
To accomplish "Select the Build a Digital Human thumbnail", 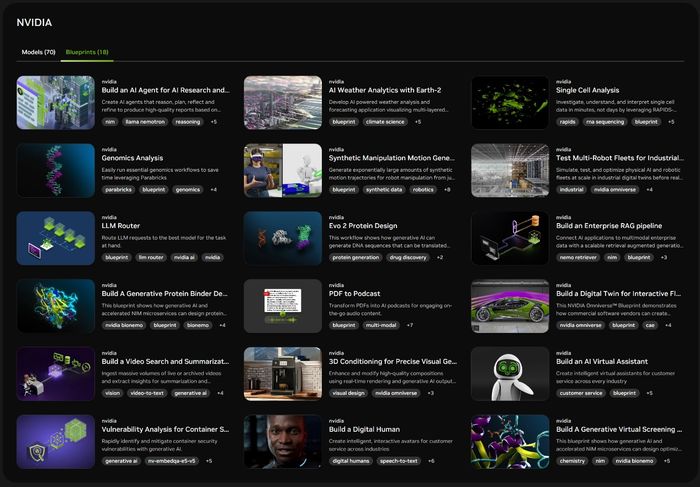I will coord(283,442).
